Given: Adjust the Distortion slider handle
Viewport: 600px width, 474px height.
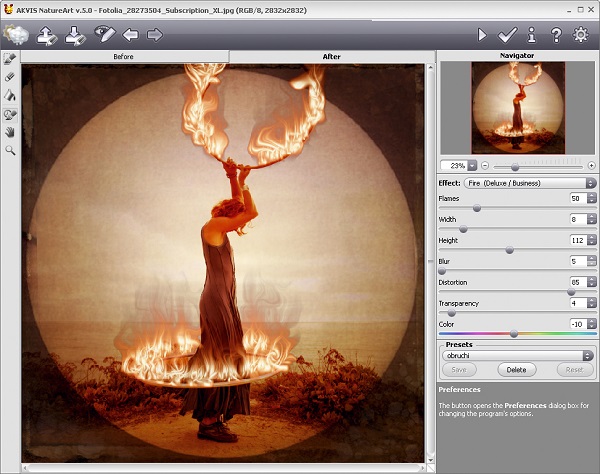Looking at the screenshot, I should [x=571, y=292].
